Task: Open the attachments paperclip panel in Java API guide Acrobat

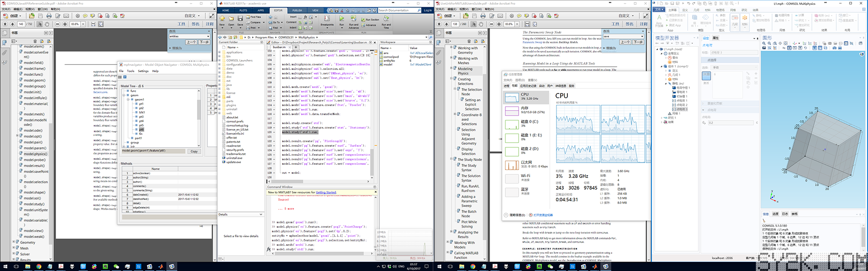Action: click(x=5, y=53)
